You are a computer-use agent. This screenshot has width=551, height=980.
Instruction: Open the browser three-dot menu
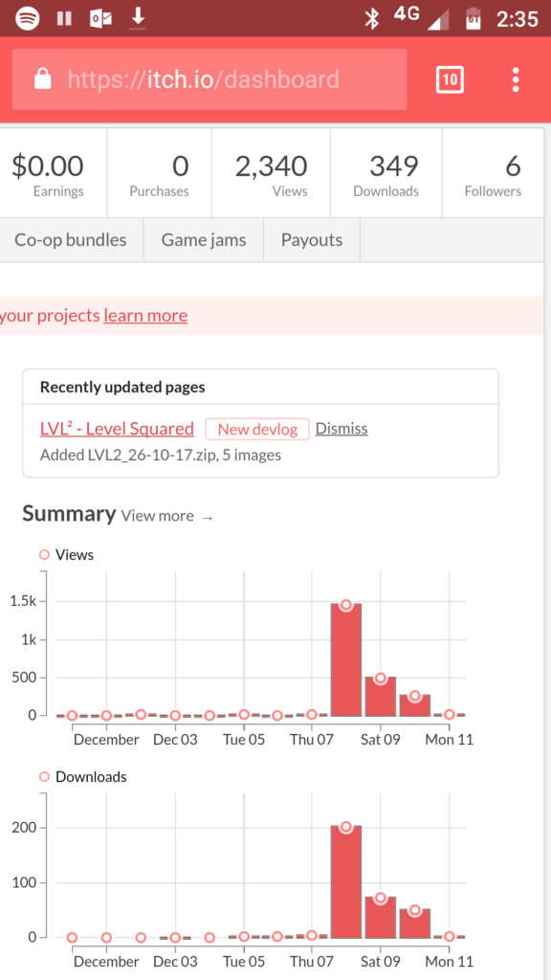(x=516, y=80)
